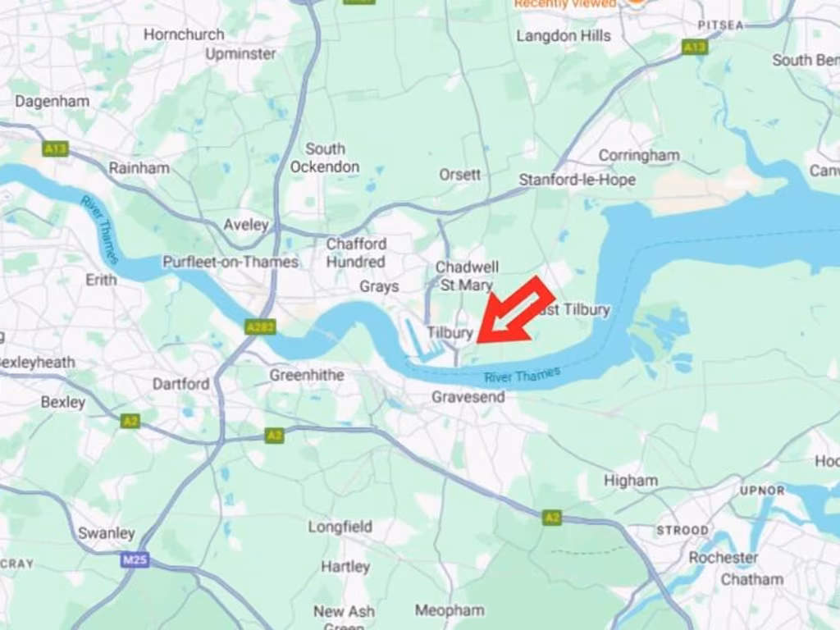
Task: Click the A282 road shield icon
Action: click(x=260, y=326)
